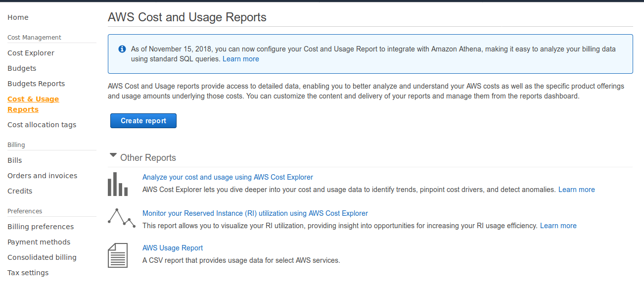Screen dimensions: 644x292
Task: Go to Cost Explorer in sidebar
Action: (31, 53)
